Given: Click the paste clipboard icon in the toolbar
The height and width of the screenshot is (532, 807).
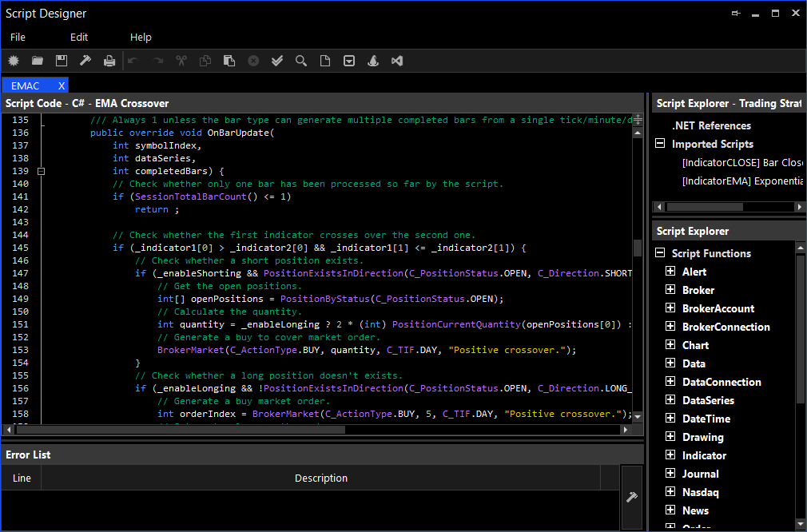Looking at the screenshot, I should point(229,61).
